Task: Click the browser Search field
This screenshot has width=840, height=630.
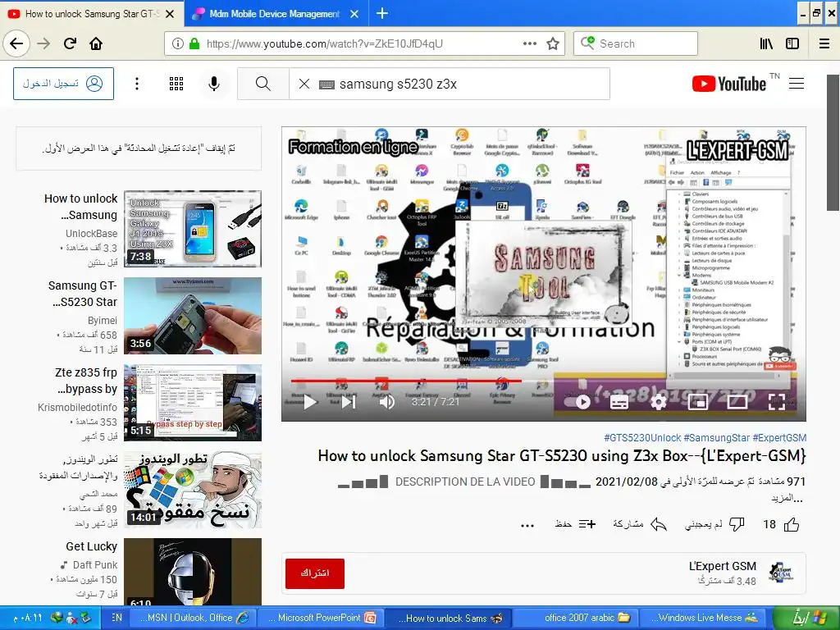Action: (x=636, y=43)
